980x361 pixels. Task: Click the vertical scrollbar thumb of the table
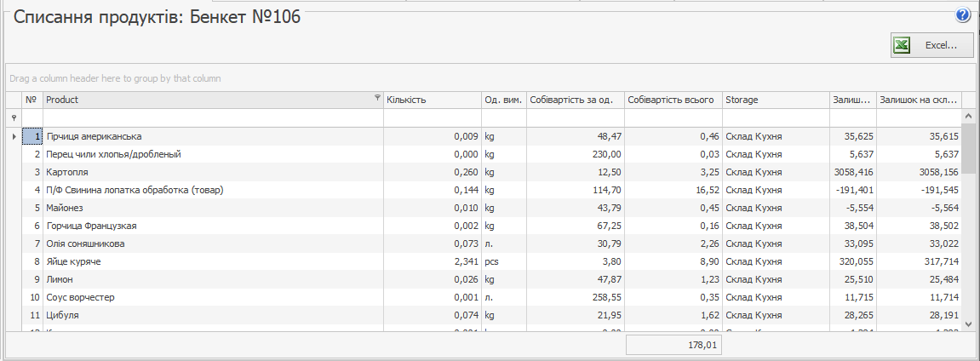coord(968,149)
